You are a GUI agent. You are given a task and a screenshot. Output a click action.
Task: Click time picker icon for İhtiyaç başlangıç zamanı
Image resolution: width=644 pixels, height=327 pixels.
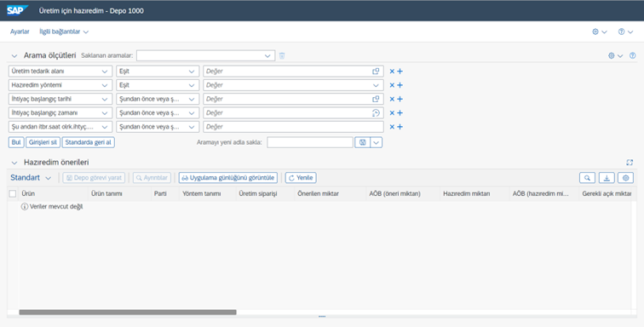[376, 113]
